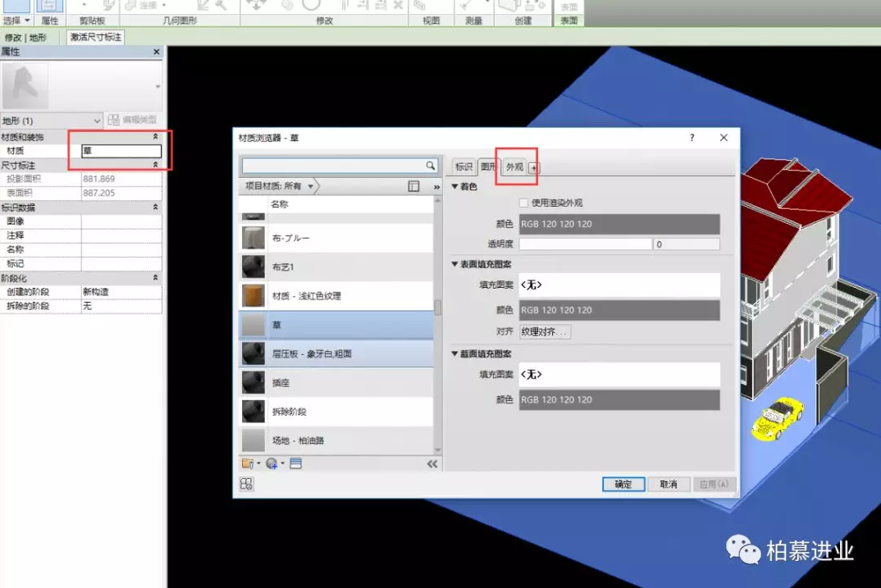This screenshot has width=881, height=588.
Task: Click the yellow car in 3D view
Action: coord(777,418)
